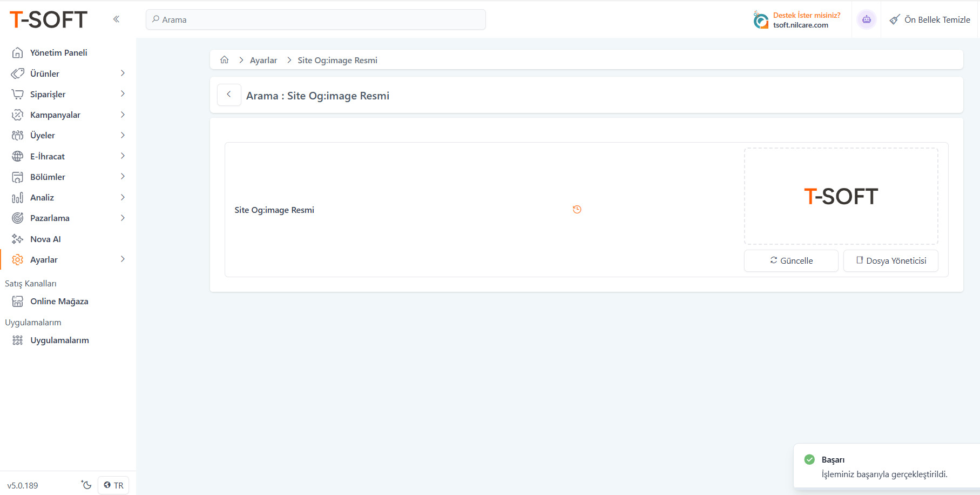Expand the Üyeler submenu chevron

click(123, 135)
